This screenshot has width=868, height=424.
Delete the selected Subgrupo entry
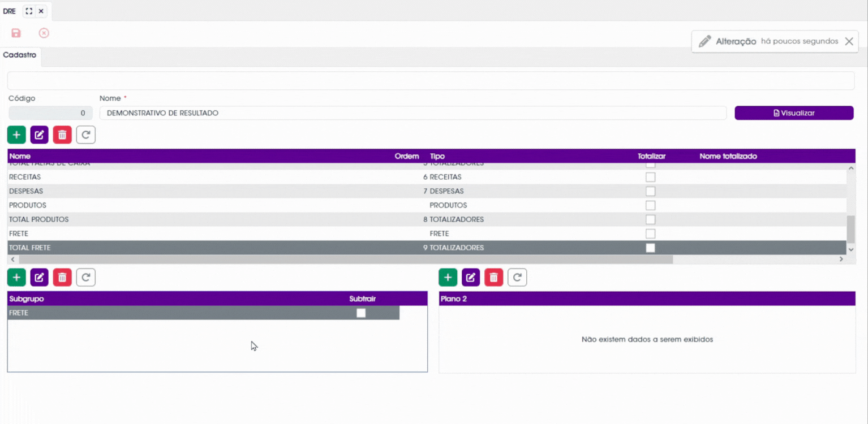click(62, 277)
